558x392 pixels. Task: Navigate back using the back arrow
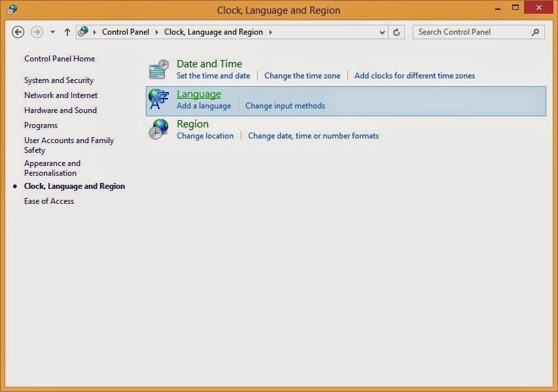18,31
